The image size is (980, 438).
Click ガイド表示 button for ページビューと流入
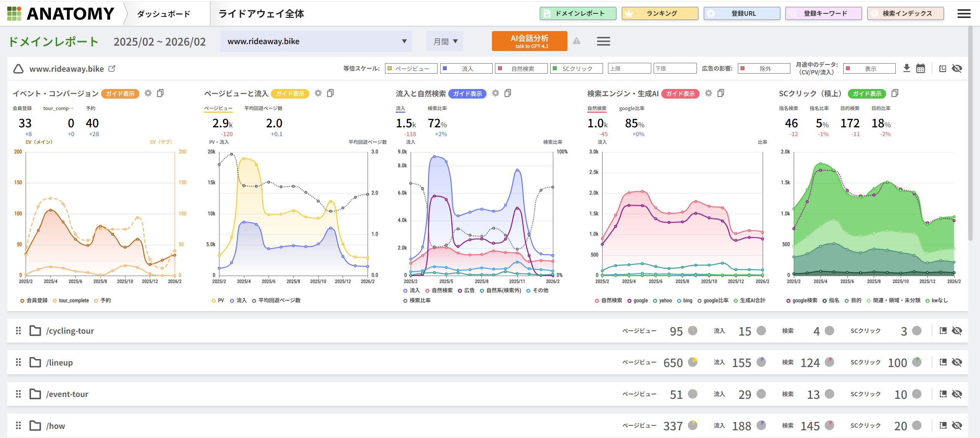tap(290, 94)
